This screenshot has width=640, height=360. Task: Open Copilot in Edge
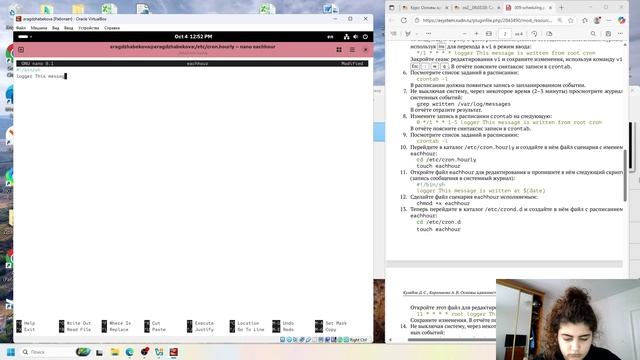622,20
